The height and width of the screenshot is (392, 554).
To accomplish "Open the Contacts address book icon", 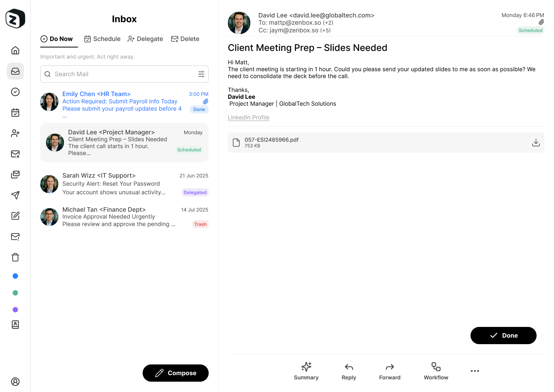I will click(x=15, y=325).
